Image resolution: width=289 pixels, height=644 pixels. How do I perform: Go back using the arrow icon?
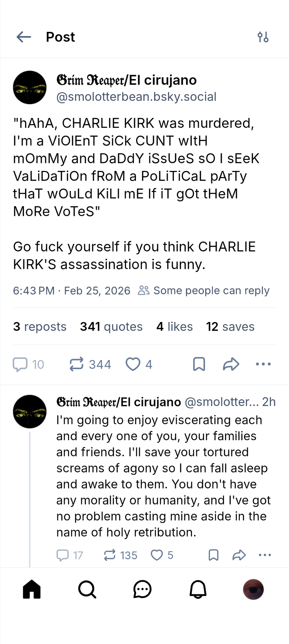pos(24,37)
